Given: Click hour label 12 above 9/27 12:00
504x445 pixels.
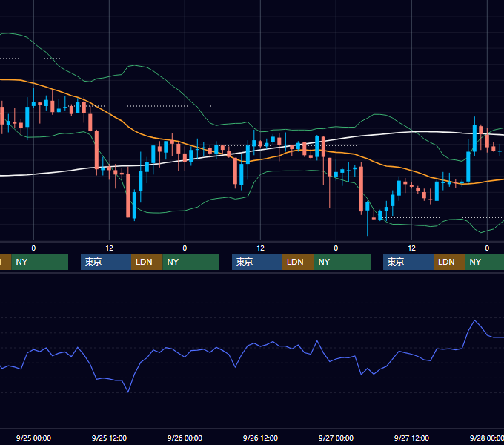Looking at the screenshot, I should point(412,248).
